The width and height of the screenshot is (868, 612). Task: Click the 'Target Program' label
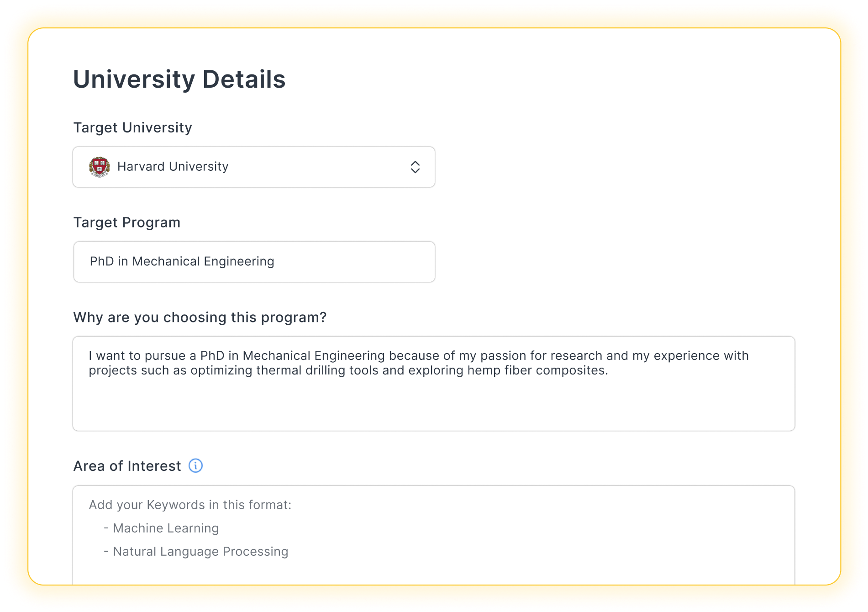coord(127,223)
